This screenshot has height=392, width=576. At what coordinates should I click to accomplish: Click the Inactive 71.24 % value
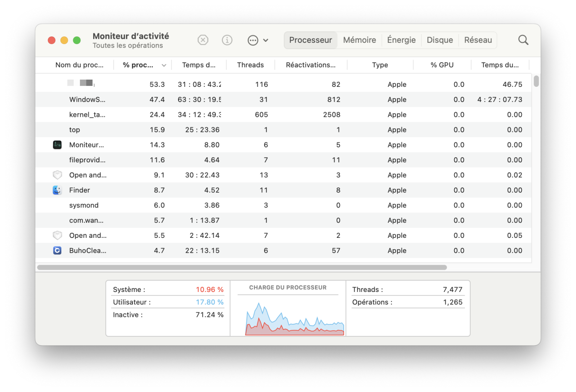210,315
